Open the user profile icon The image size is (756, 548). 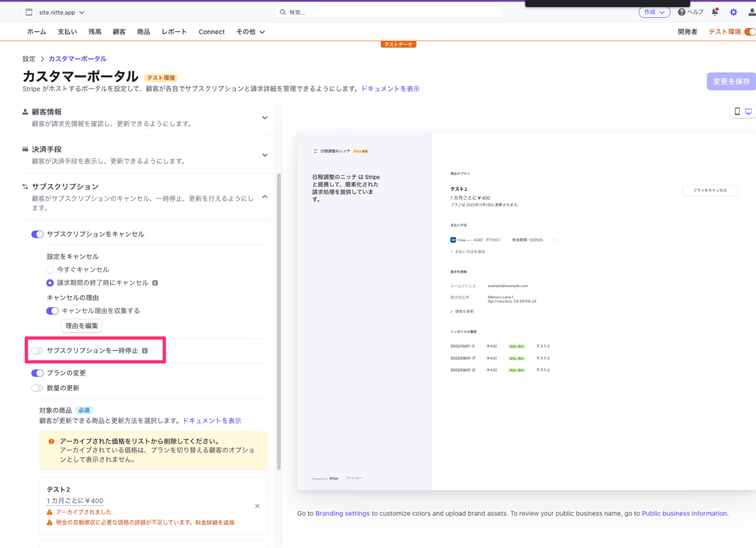click(752, 12)
